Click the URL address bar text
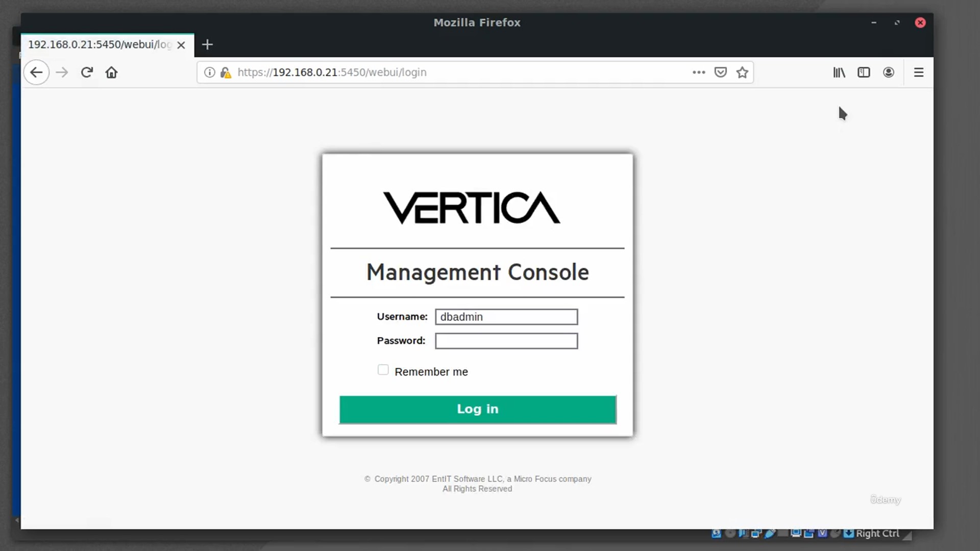980x551 pixels. tap(332, 72)
